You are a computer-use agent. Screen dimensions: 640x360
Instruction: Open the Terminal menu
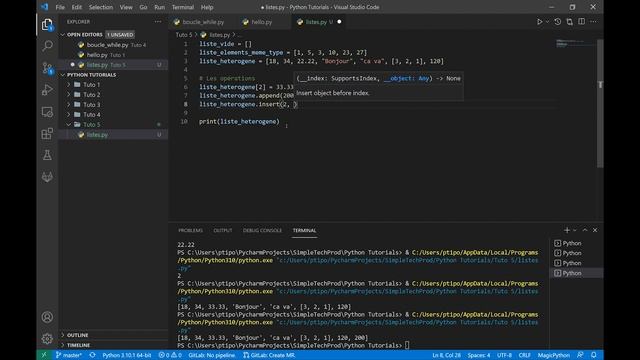[x=183, y=7]
